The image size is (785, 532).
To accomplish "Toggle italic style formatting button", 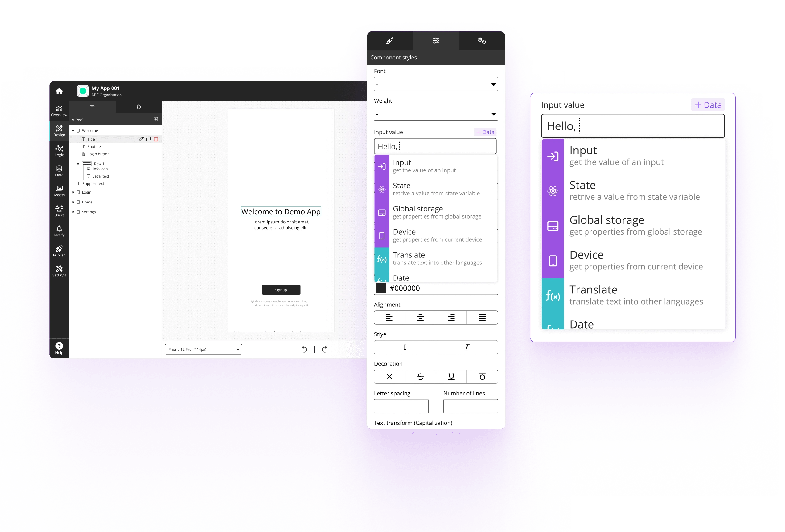I will (x=466, y=347).
